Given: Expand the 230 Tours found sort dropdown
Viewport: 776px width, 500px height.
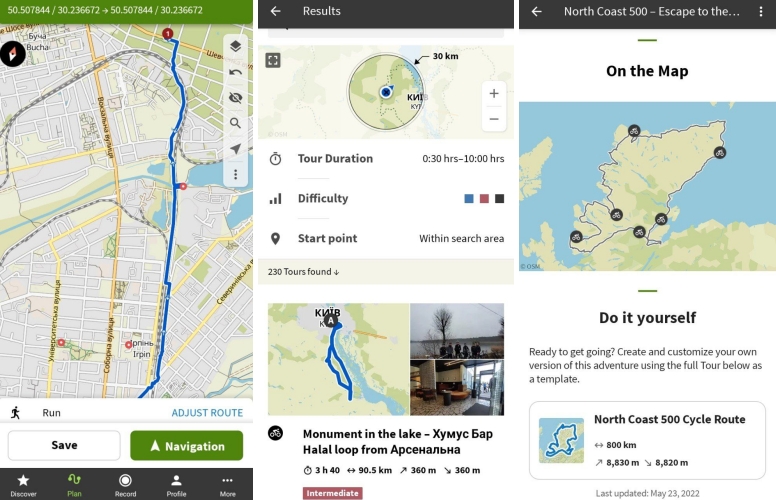Looking at the screenshot, I should click(303, 272).
